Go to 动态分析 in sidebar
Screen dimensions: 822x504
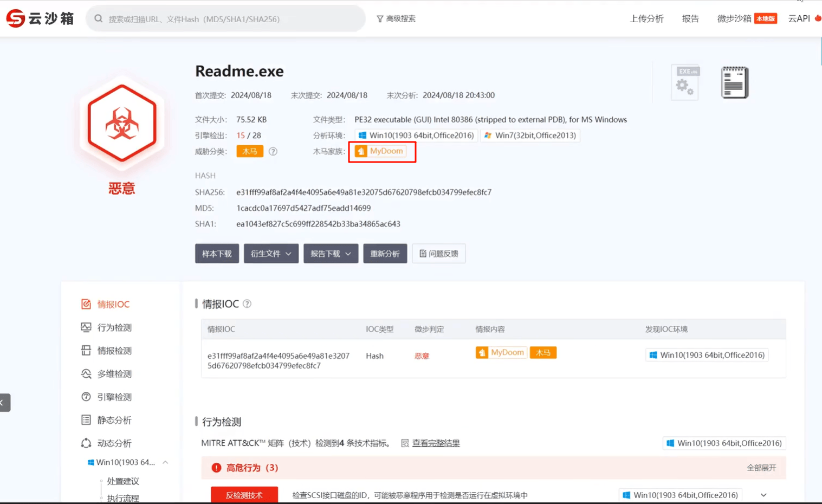106,443
